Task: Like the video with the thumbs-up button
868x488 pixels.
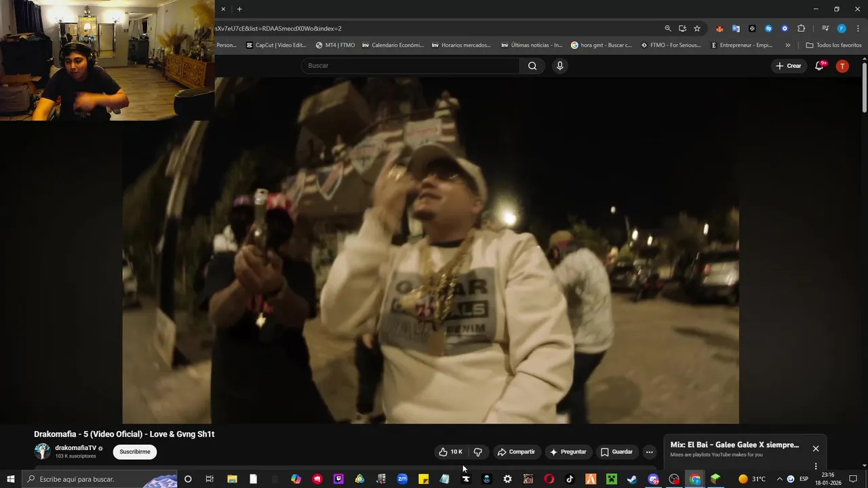Action: (x=450, y=452)
